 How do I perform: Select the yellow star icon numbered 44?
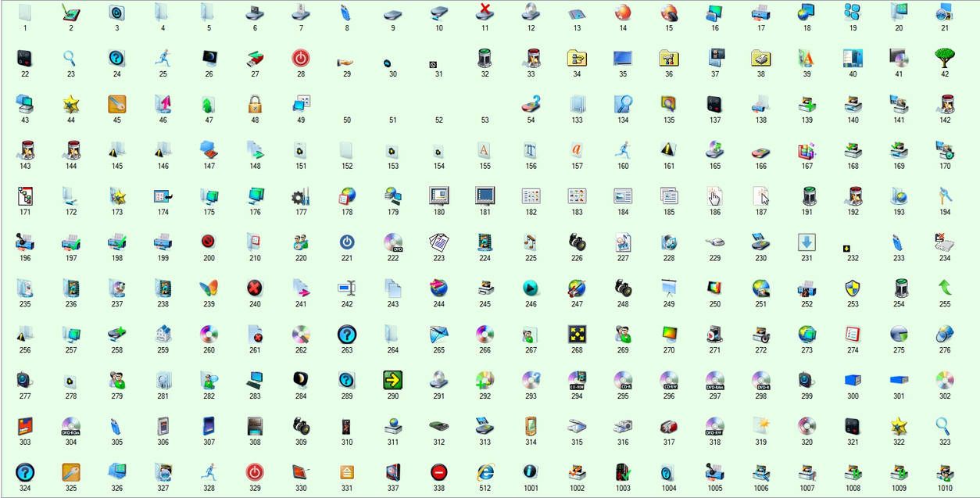(70, 104)
